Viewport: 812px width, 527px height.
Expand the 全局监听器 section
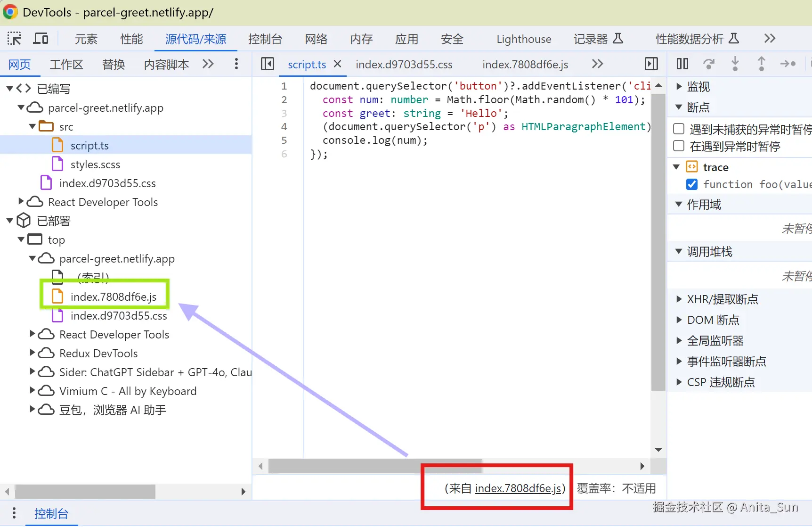679,340
